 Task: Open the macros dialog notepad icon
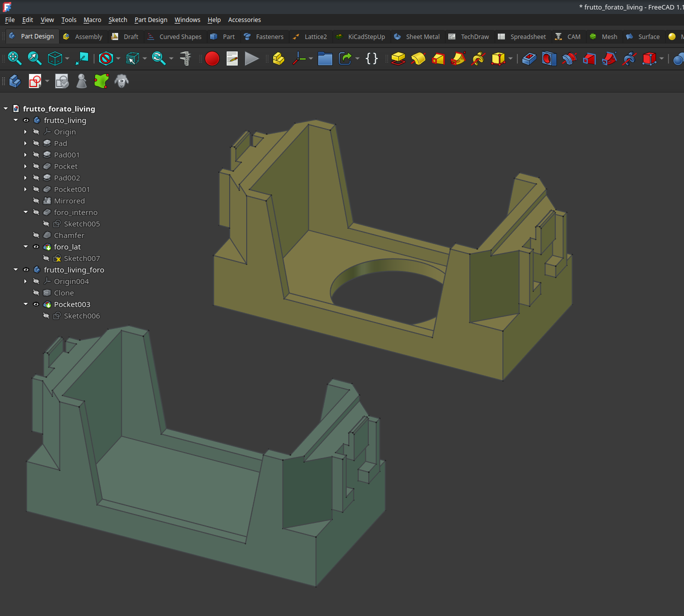[232, 58]
